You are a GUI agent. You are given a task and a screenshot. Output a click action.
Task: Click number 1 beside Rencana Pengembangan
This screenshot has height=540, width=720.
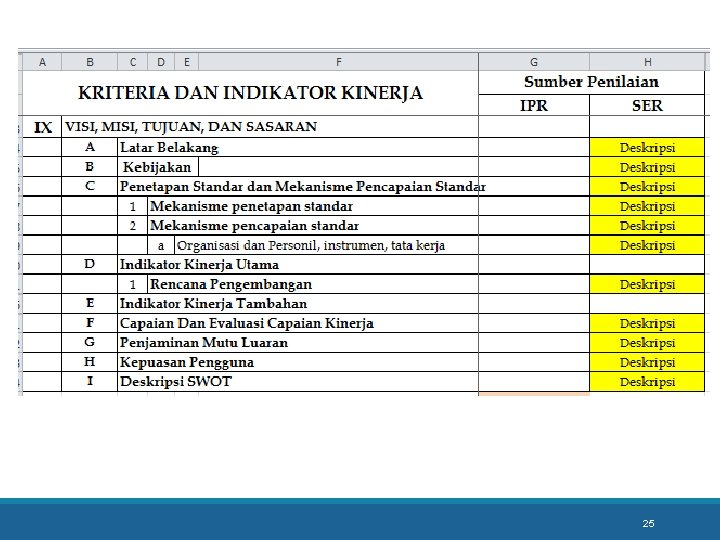tap(133, 284)
